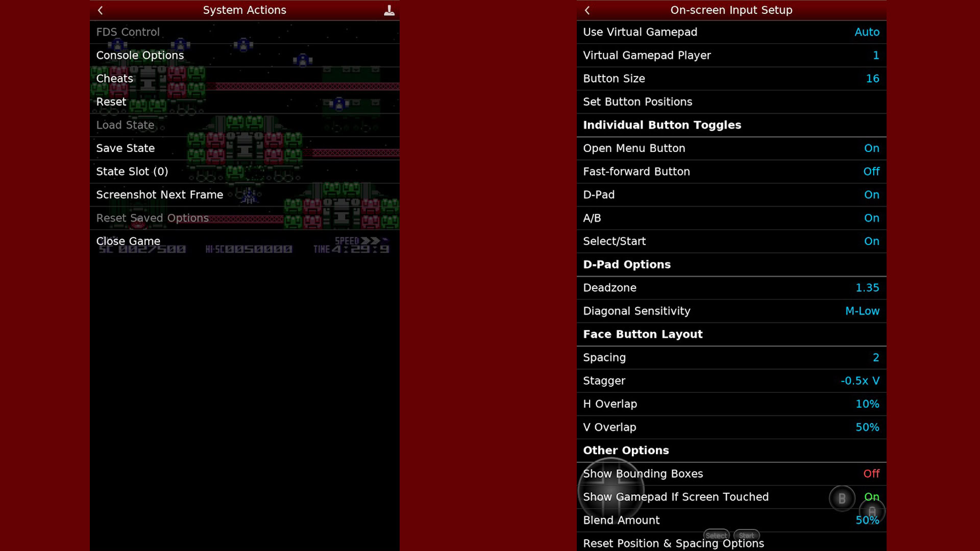Click Cheats menu item
This screenshot has width=980, height=551.
point(114,78)
